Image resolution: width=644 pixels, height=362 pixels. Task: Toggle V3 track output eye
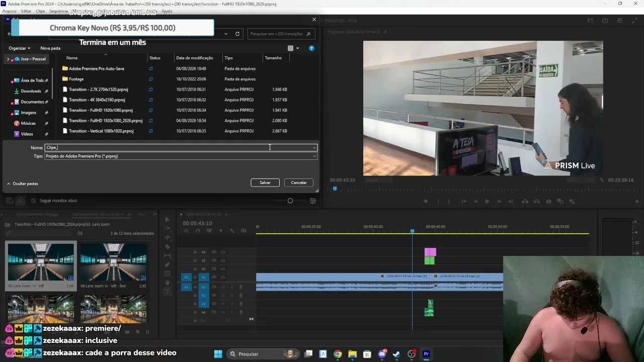coord(223,260)
